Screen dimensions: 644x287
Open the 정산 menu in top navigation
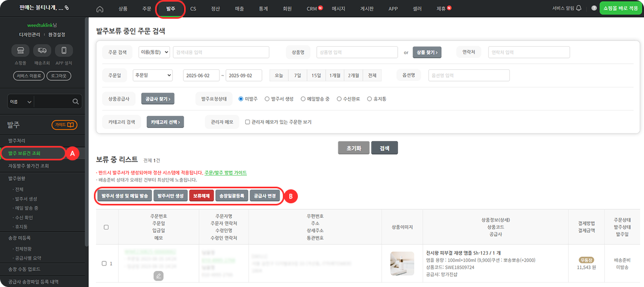tap(215, 9)
